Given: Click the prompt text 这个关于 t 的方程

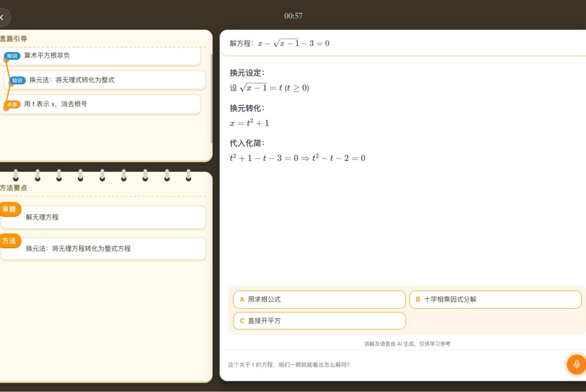Looking at the screenshot, I should tap(288, 365).
